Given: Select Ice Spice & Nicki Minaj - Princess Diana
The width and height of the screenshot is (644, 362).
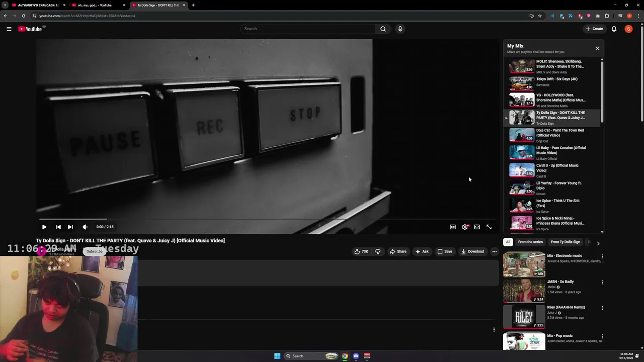Looking at the screenshot, I should pyautogui.click(x=552, y=223).
